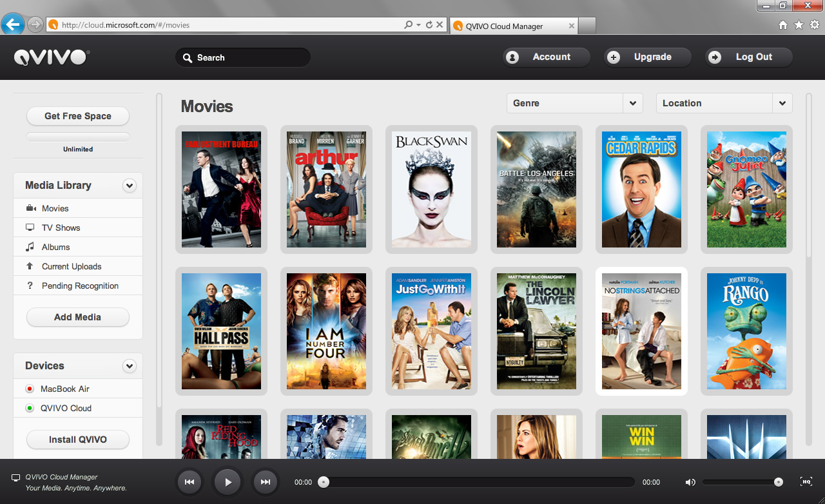This screenshot has width=825, height=504.
Task: Open the Black Swan movie poster
Action: coord(432,189)
